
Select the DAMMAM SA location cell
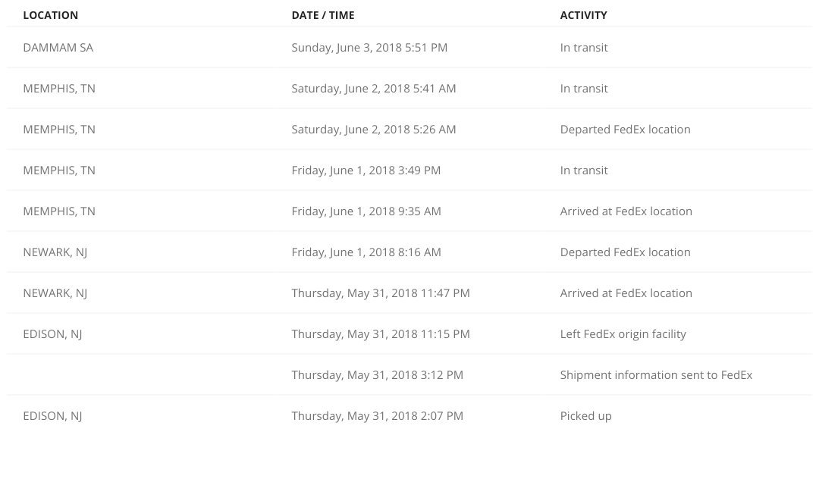coord(58,48)
